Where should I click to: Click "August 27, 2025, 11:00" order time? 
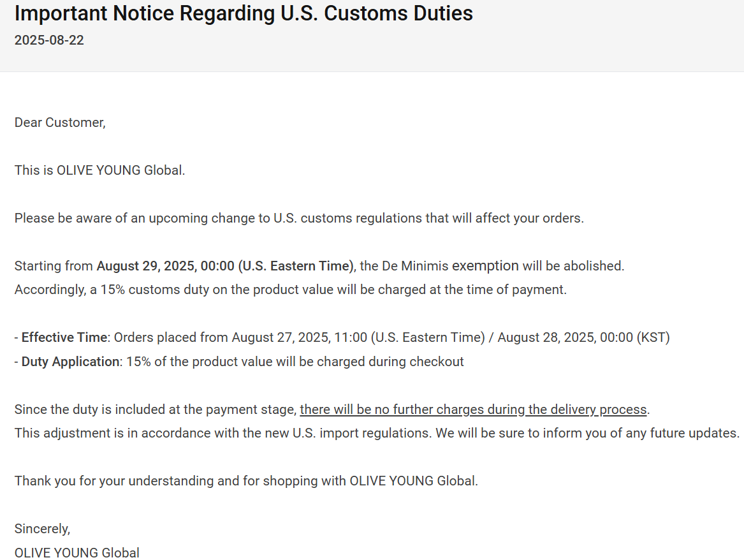(299, 337)
